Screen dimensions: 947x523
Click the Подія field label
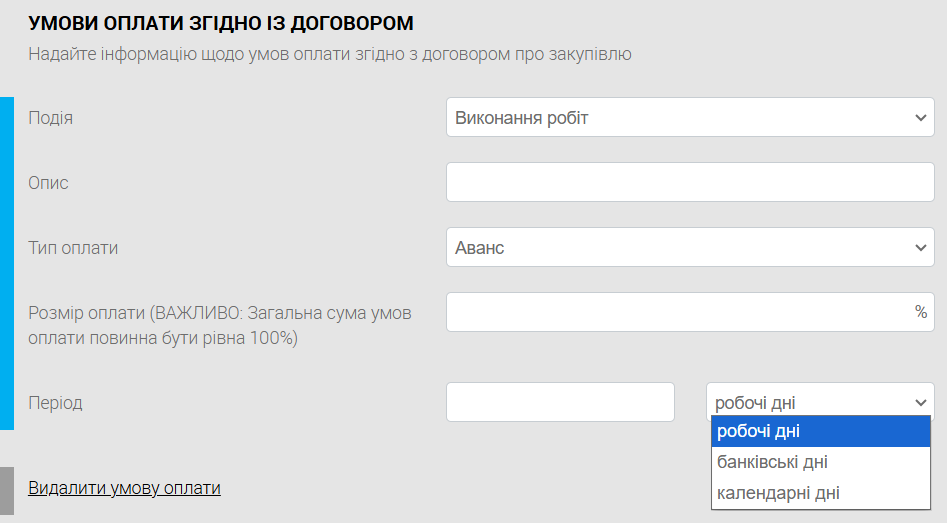click(50, 118)
